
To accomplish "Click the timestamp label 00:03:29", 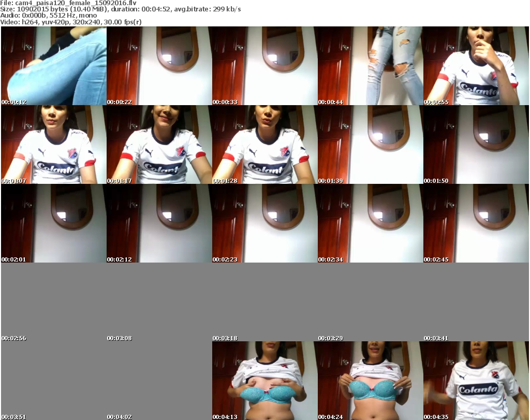I will click(x=330, y=338).
